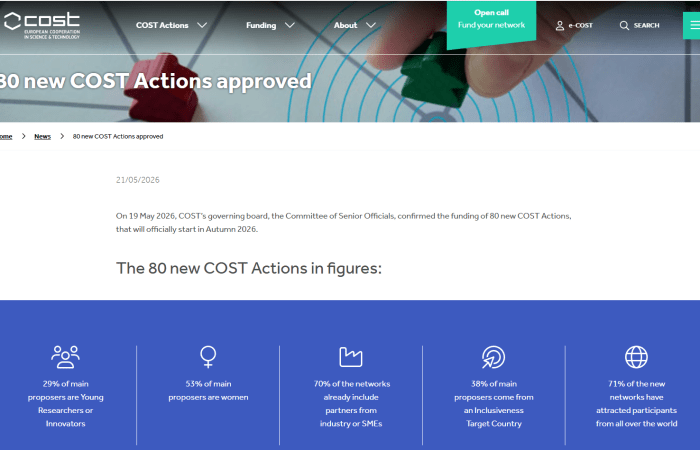The height and width of the screenshot is (450, 700).
Task: Expand the Funding dropdown chevron
Action: point(290,25)
